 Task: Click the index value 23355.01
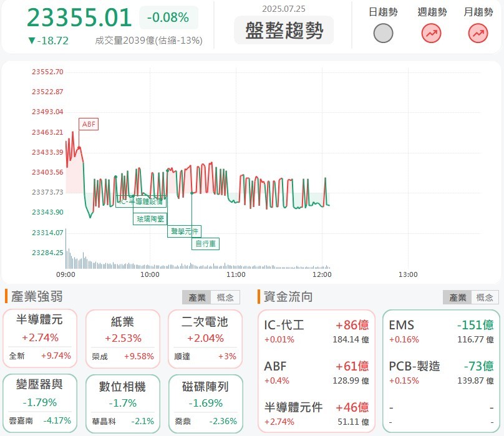coord(79,17)
